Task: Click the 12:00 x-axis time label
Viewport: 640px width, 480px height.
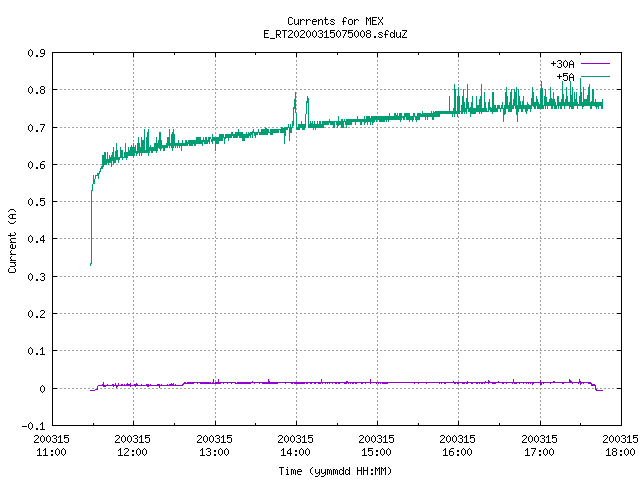Action: (x=132, y=452)
